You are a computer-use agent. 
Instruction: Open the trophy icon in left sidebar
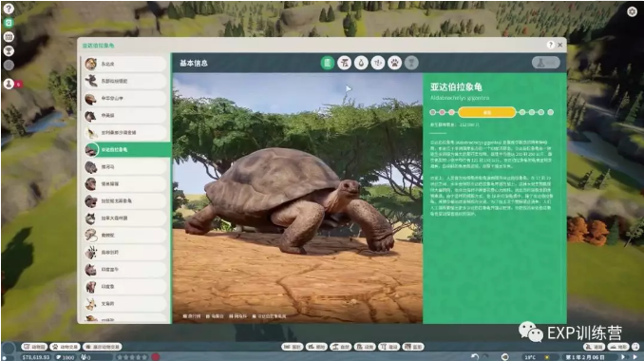pyautogui.click(x=9, y=51)
